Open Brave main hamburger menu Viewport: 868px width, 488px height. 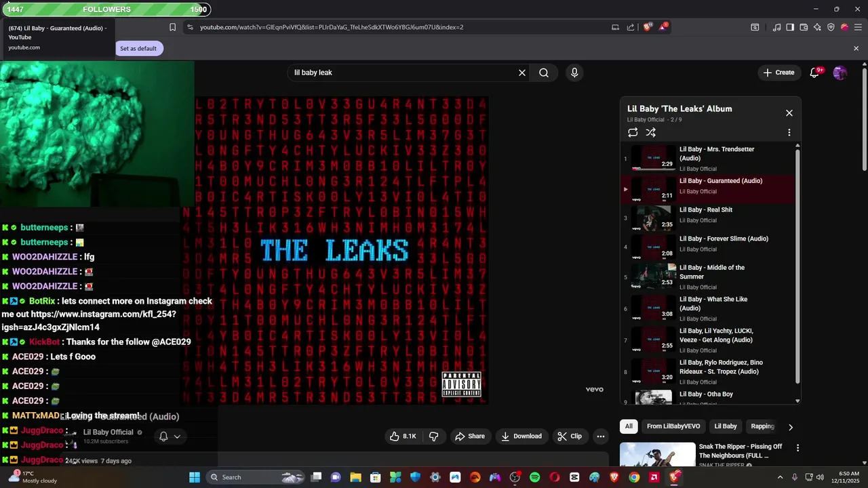click(x=857, y=27)
